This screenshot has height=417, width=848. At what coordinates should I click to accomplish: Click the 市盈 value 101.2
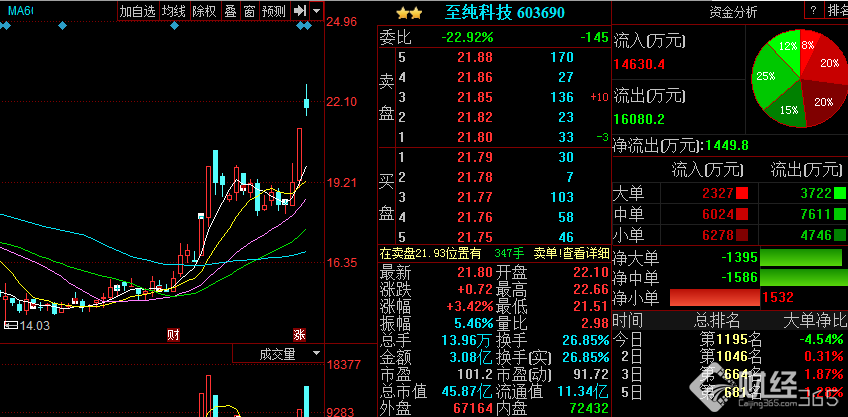click(475, 374)
